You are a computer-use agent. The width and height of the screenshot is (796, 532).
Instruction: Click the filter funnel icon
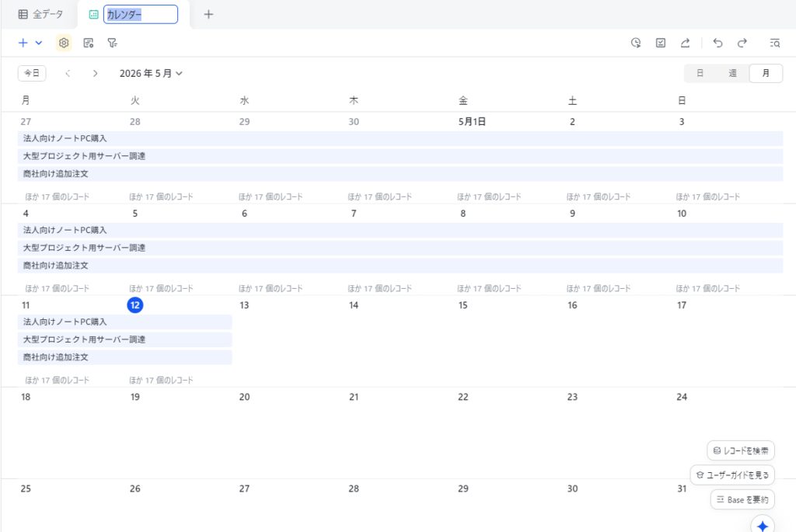pyautogui.click(x=112, y=43)
